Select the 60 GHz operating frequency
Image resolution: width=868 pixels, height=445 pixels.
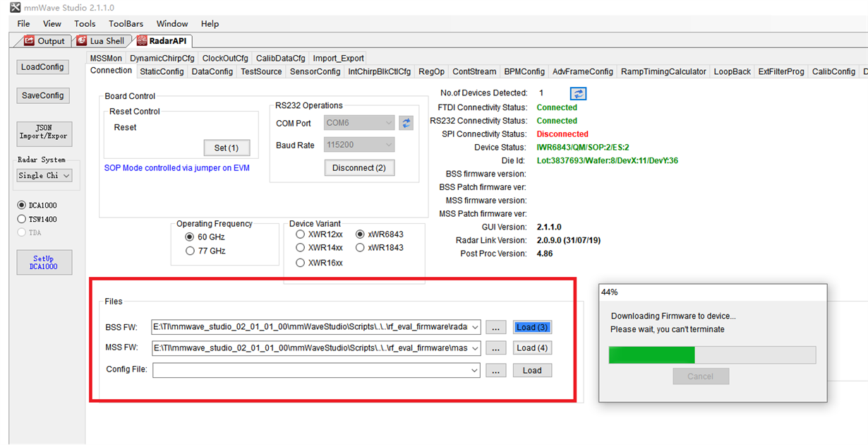coord(189,237)
